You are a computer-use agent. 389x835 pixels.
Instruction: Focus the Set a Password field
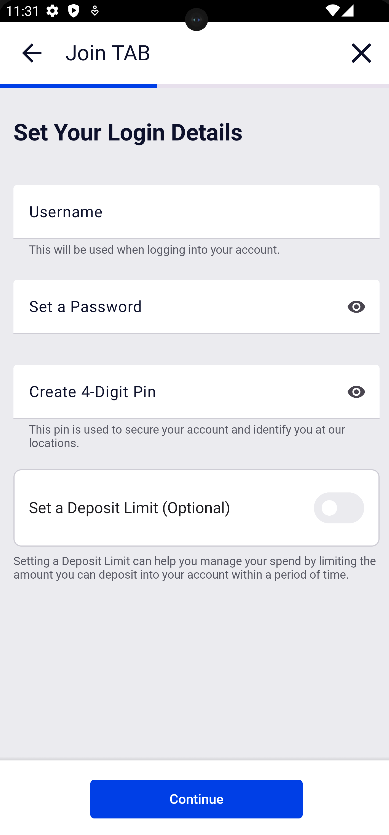(196, 307)
